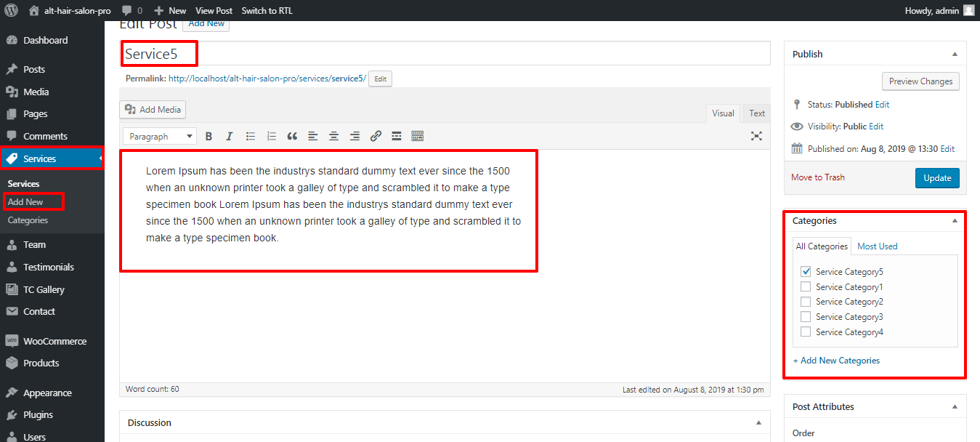Click Edit button next to permalink
This screenshot has height=442, width=980.
pyautogui.click(x=380, y=79)
